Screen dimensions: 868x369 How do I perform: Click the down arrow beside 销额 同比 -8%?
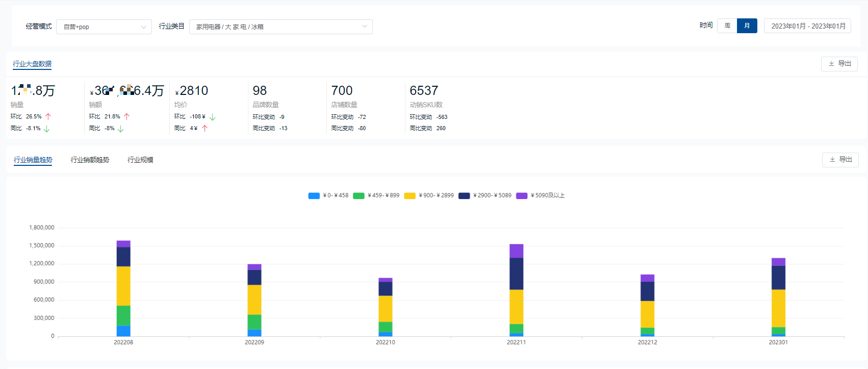tap(121, 129)
